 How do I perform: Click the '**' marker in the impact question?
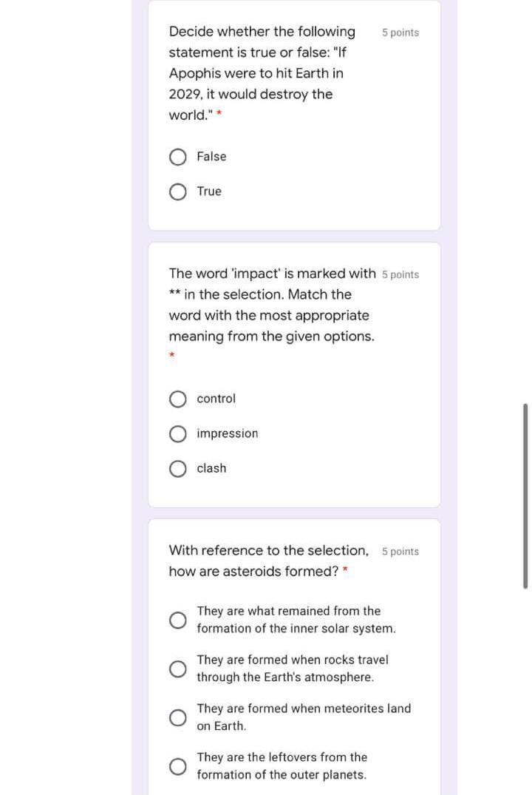coord(175,295)
